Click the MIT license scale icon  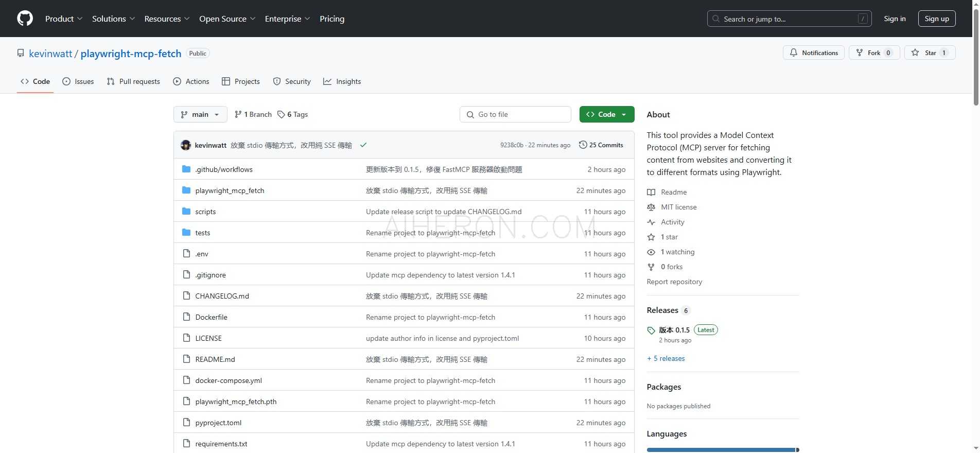[x=651, y=207]
